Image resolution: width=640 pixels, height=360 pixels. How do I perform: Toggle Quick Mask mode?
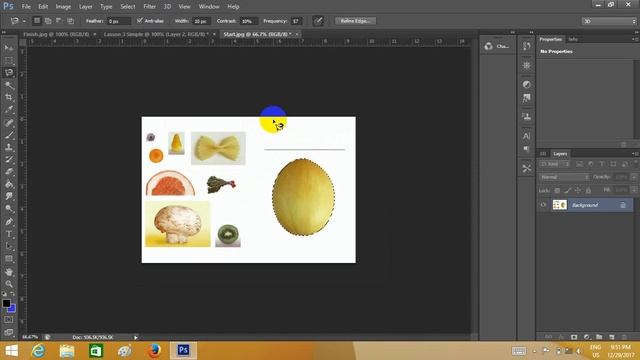click(x=9, y=320)
